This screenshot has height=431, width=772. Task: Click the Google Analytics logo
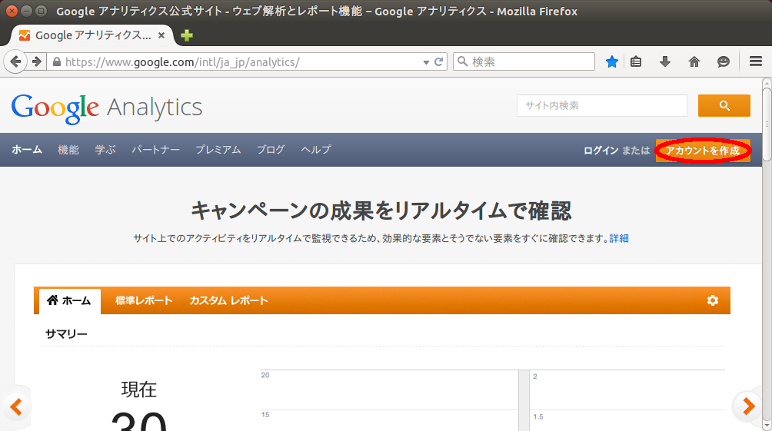pyautogui.click(x=107, y=108)
